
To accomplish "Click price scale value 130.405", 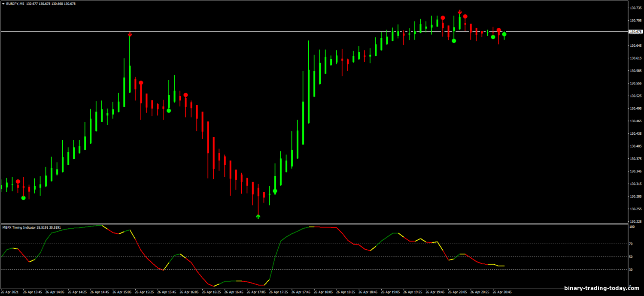I will coord(636,146).
